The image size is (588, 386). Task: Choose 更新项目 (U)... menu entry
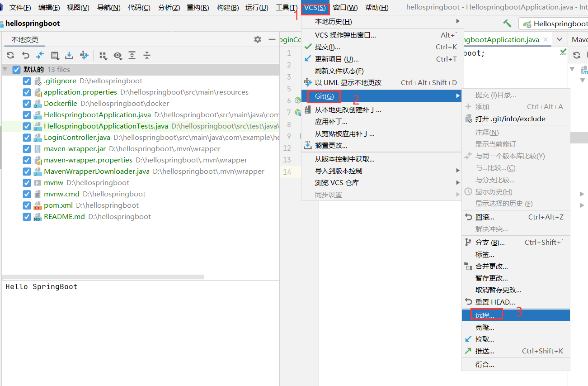pos(382,59)
